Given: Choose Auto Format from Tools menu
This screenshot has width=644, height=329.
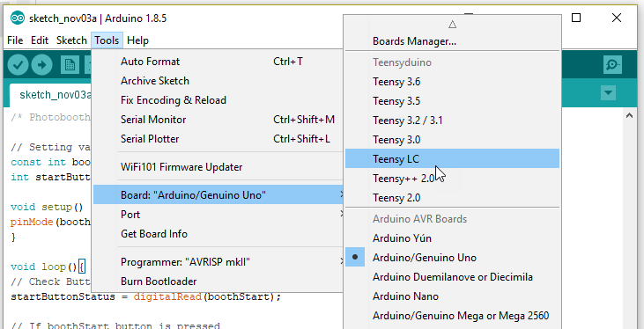Looking at the screenshot, I should coord(218,62).
